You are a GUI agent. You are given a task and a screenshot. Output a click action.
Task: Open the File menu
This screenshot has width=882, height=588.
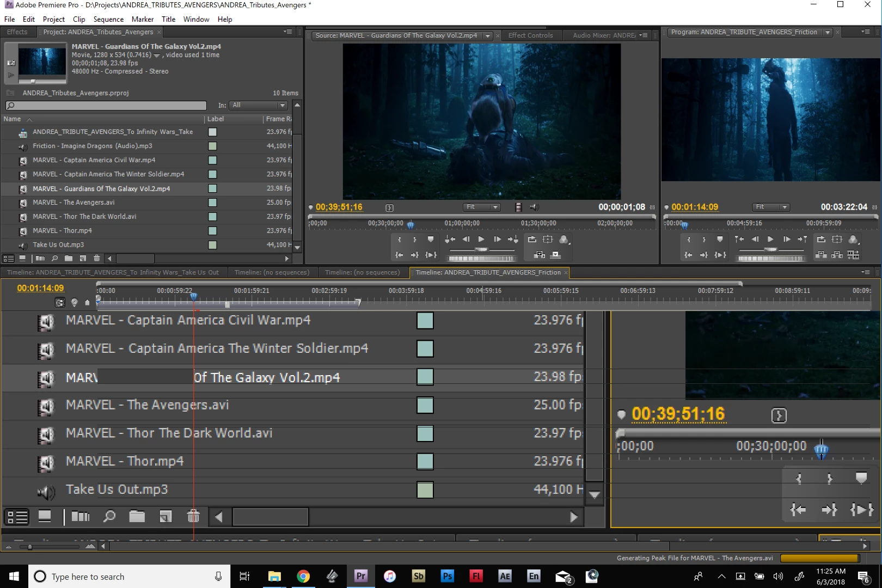9,19
